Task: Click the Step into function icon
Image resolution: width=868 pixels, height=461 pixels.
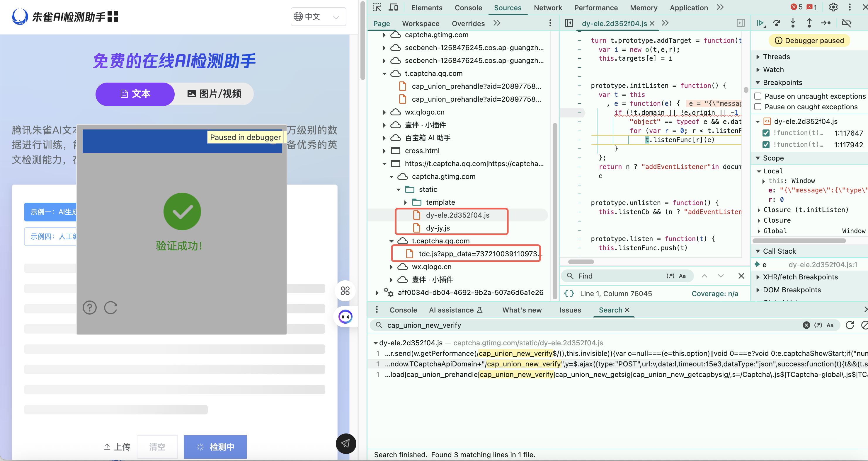Action: [x=793, y=23]
